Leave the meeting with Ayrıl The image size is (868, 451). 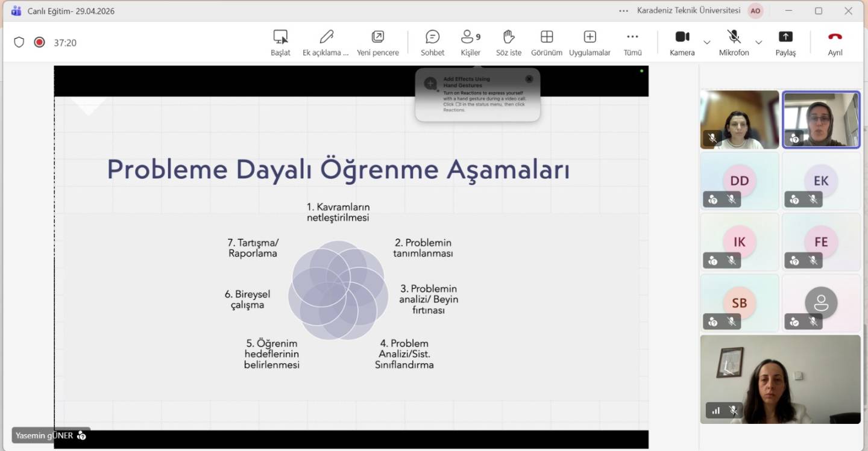click(835, 42)
